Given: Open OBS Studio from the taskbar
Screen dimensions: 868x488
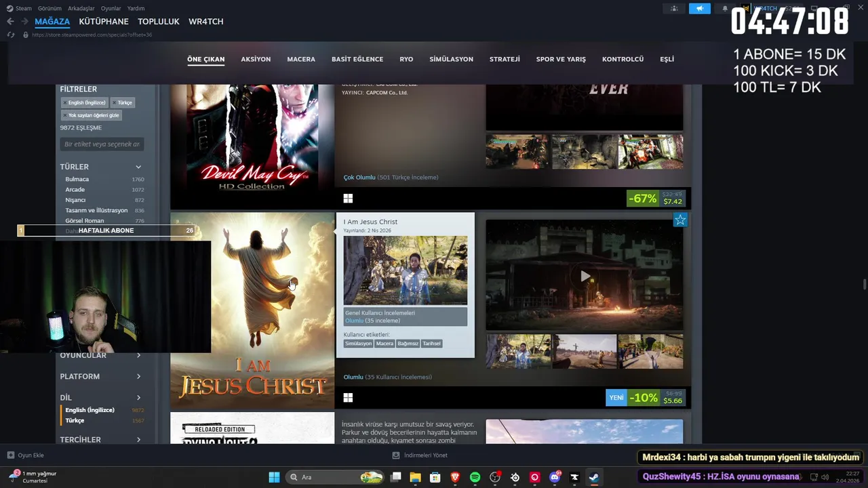Looking at the screenshot, I should 495,477.
